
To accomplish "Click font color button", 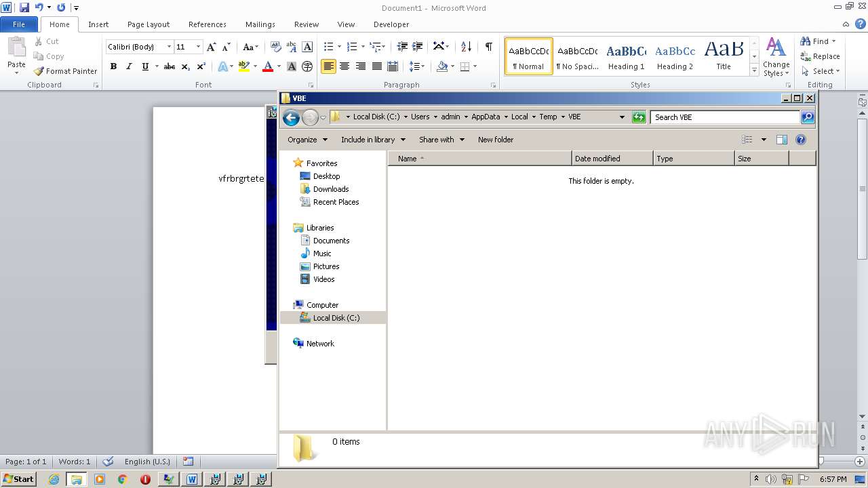I will click(x=268, y=66).
